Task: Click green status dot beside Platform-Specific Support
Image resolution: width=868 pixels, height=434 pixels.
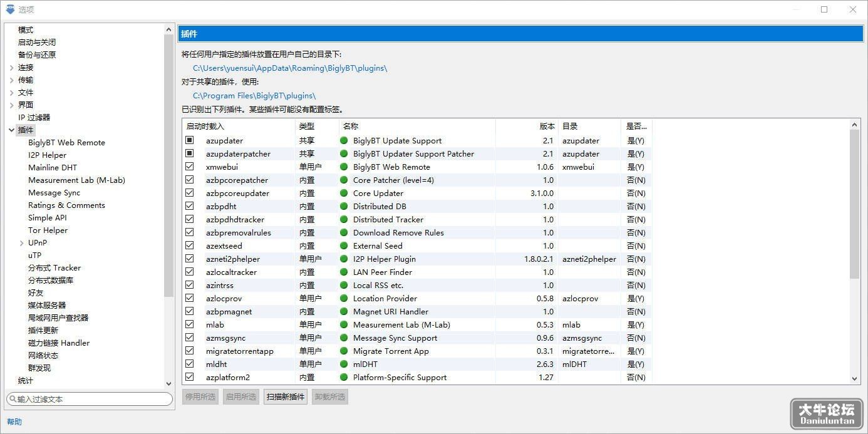Action: [x=344, y=377]
